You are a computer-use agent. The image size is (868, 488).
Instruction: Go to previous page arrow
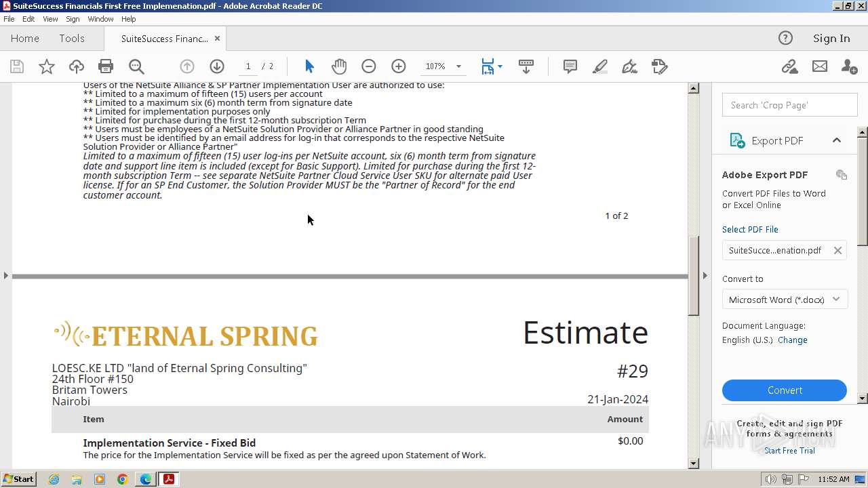[x=187, y=66]
